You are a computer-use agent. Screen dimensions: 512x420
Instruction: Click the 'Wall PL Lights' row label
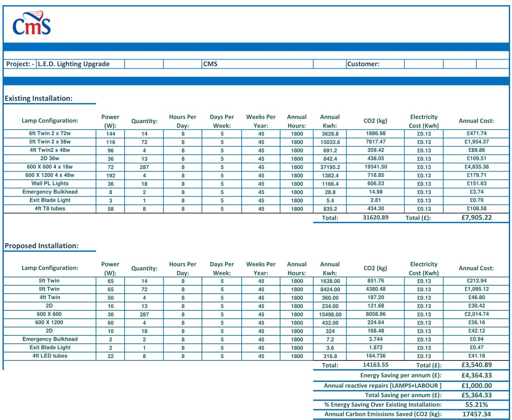[x=50, y=184]
